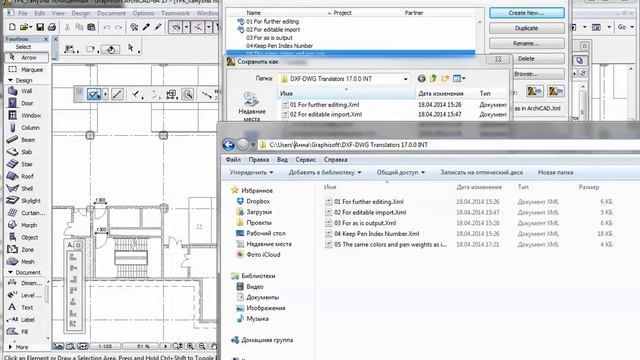Open the Сервис menu in Explorer
The height and width of the screenshot is (360, 640).
(x=306, y=160)
